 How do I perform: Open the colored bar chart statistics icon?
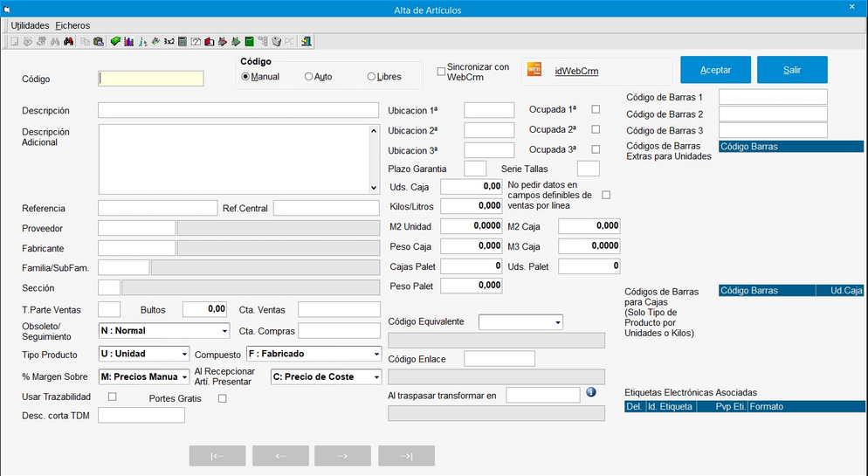pos(129,42)
